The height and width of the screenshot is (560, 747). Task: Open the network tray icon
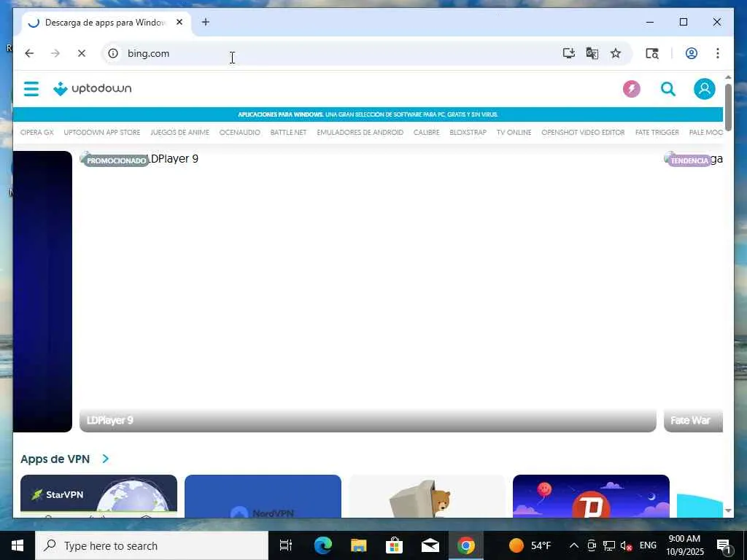click(609, 545)
